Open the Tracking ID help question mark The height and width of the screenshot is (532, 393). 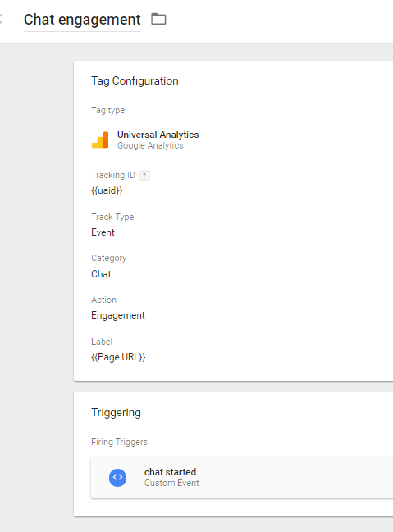coord(144,176)
